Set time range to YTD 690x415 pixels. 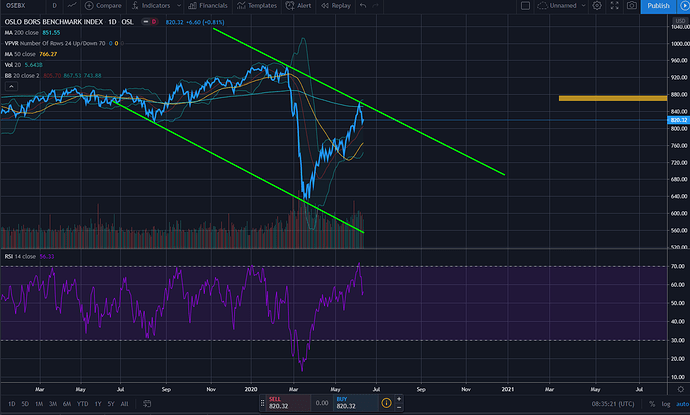point(82,404)
